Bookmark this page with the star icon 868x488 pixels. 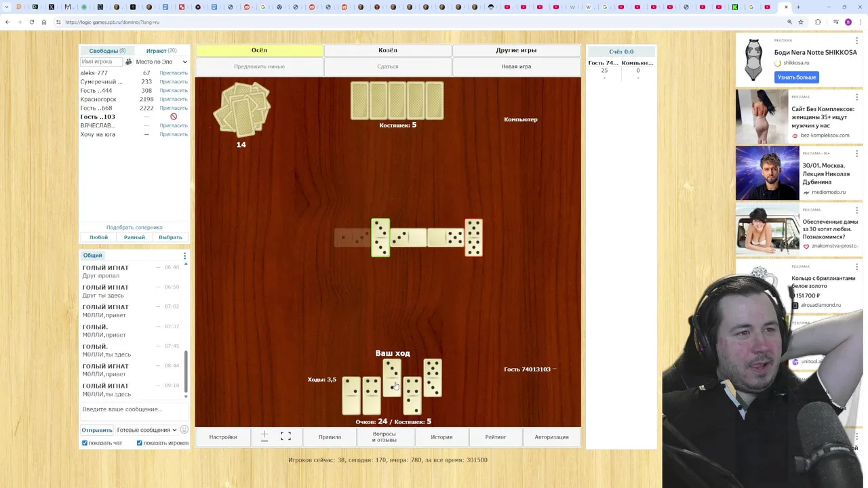coord(801,22)
